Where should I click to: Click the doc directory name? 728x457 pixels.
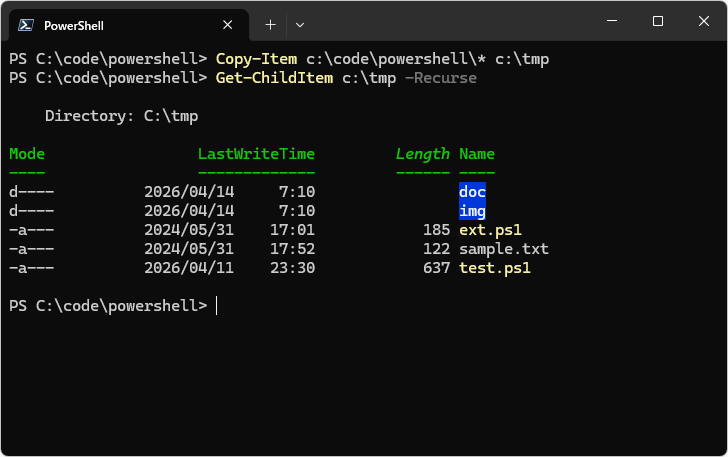click(x=472, y=191)
